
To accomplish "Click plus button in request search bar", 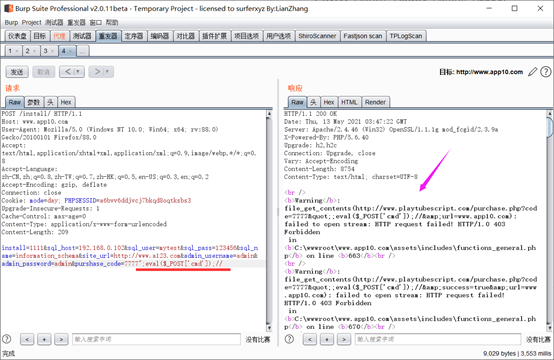I will tap(44, 340).
